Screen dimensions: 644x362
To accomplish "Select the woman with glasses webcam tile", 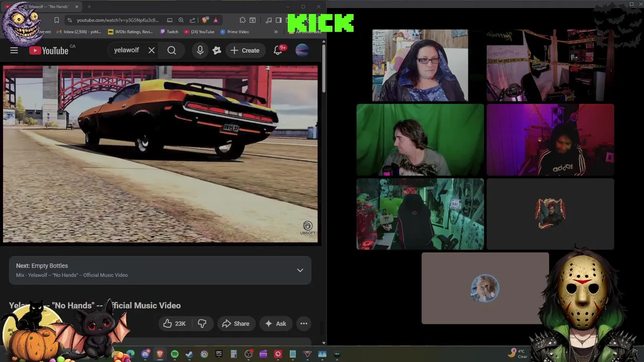I will (420, 65).
